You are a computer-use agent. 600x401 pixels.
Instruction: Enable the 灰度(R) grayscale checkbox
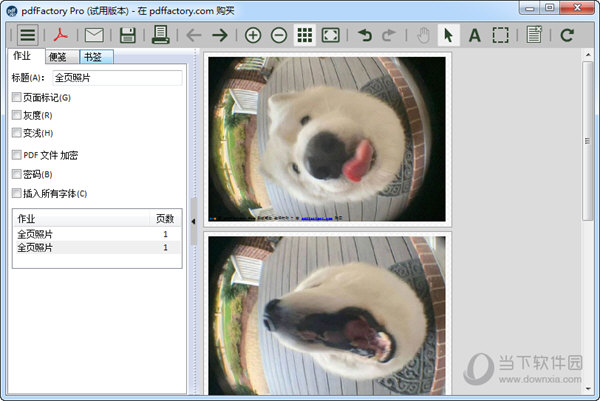(x=16, y=115)
